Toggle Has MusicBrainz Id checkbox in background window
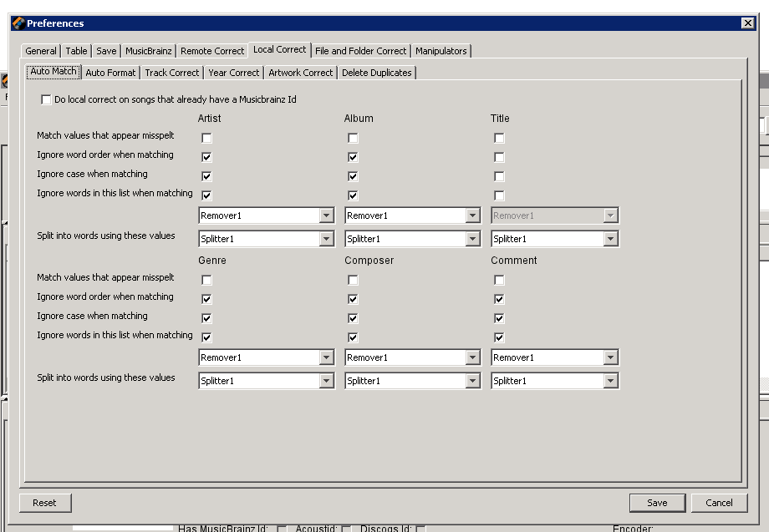This screenshot has width=769, height=532. coord(282,529)
